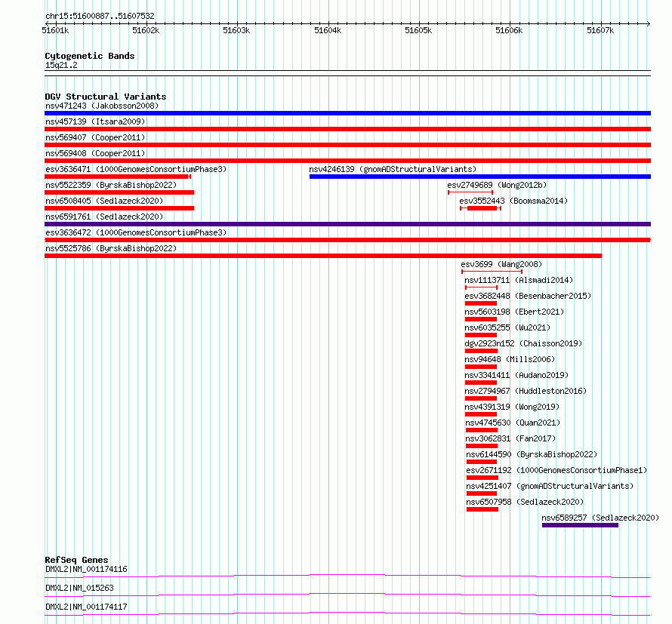Click nsv4251407 (gnomADStructuralVariants) label
The height and width of the screenshot is (624, 672).
pyautogui.click(x=550, y=486)
